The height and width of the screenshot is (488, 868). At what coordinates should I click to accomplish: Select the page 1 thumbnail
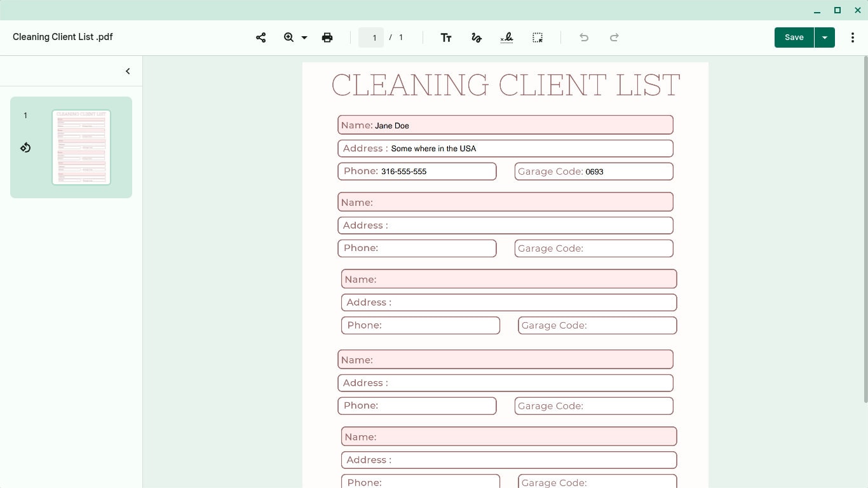pyautogui.click(x=81, y=147)
